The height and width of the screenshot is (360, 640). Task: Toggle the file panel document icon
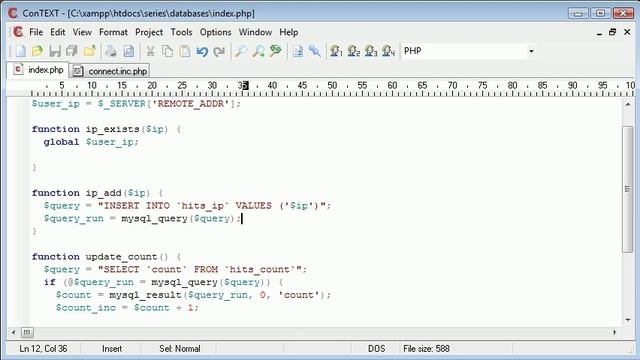pos(298,51)
